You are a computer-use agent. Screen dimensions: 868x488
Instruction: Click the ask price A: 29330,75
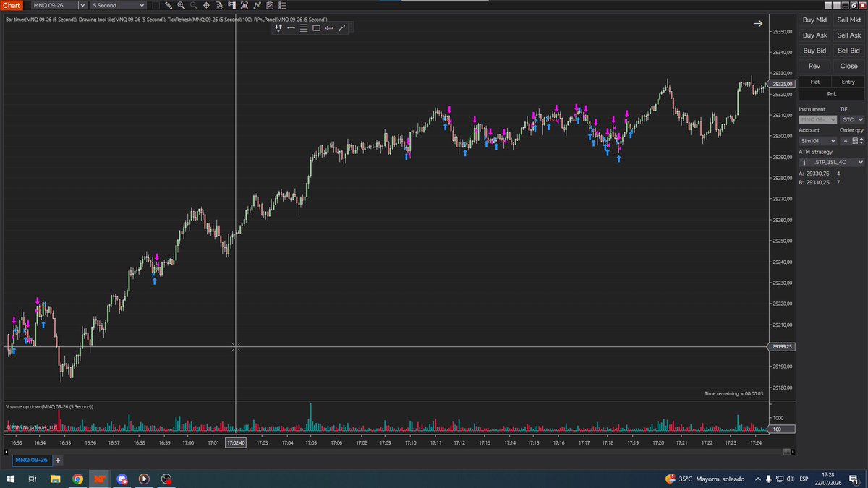pos(814,174)
